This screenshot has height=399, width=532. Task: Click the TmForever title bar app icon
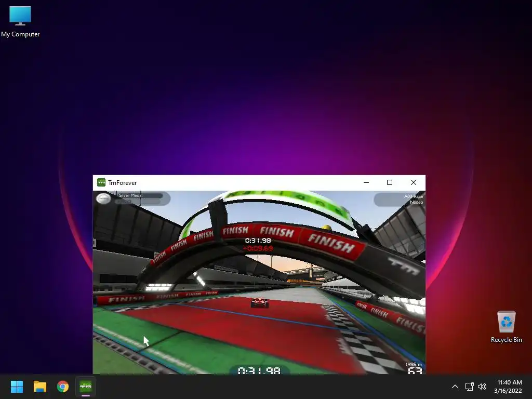[x=101, y=182]
